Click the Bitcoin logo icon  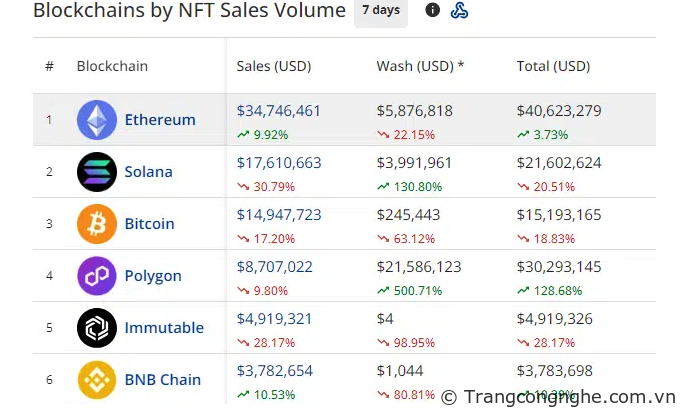(97, 224)
